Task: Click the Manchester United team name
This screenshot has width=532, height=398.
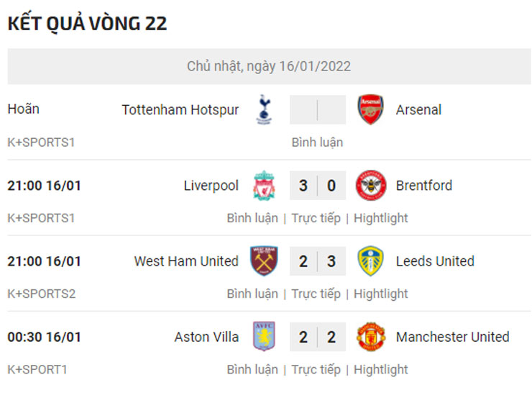Action: pos(452,337)
